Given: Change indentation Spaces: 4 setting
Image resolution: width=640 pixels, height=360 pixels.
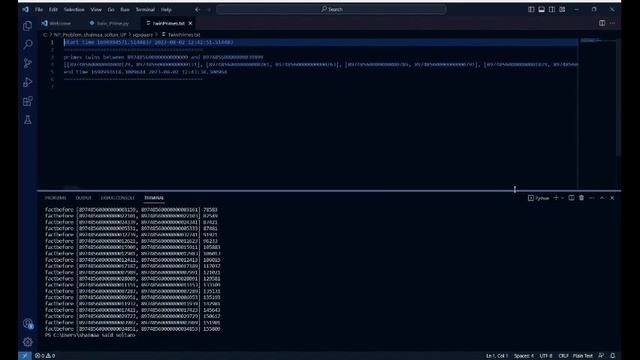Looking at the screenshot, I should pos(524,356).
